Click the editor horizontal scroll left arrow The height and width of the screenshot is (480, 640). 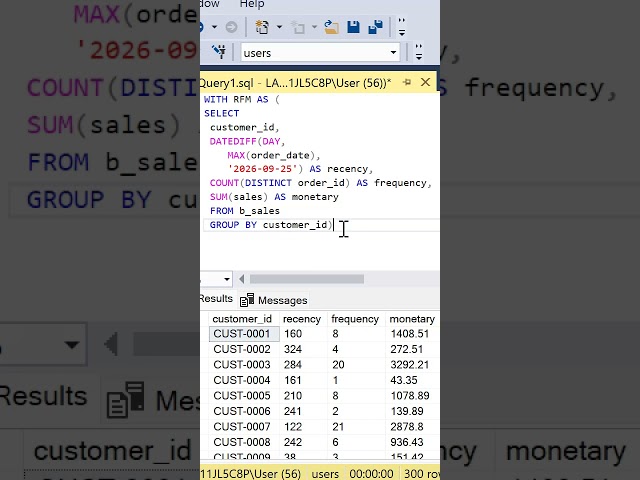(242, 279)
